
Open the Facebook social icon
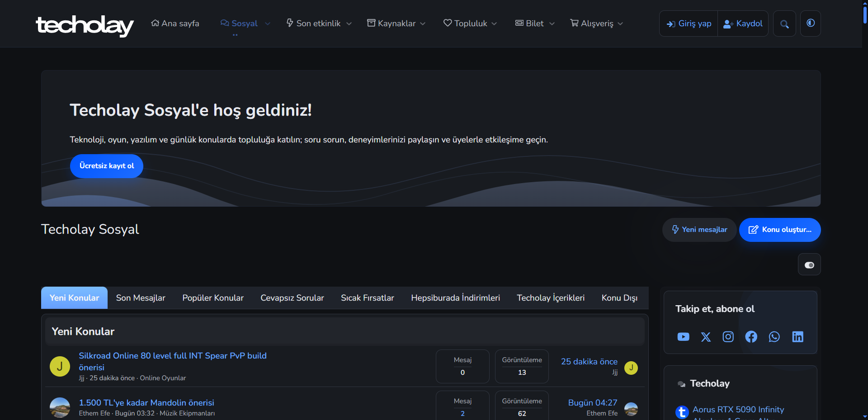tap(751, 337)
